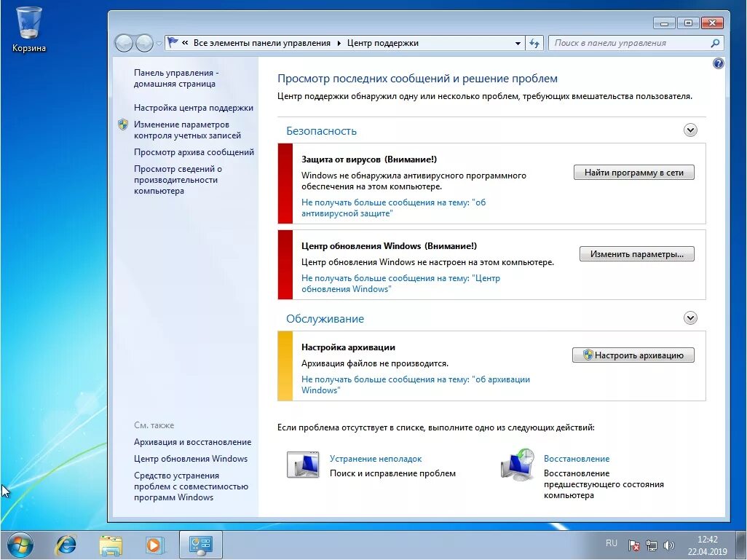Disable messages about 'архивации Windows' link

(x=416, y=384)
